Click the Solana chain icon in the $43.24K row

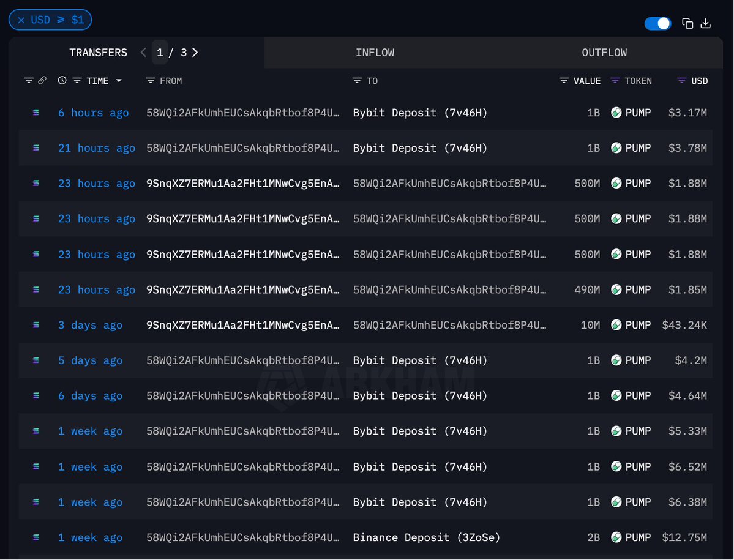coord(36,325)
